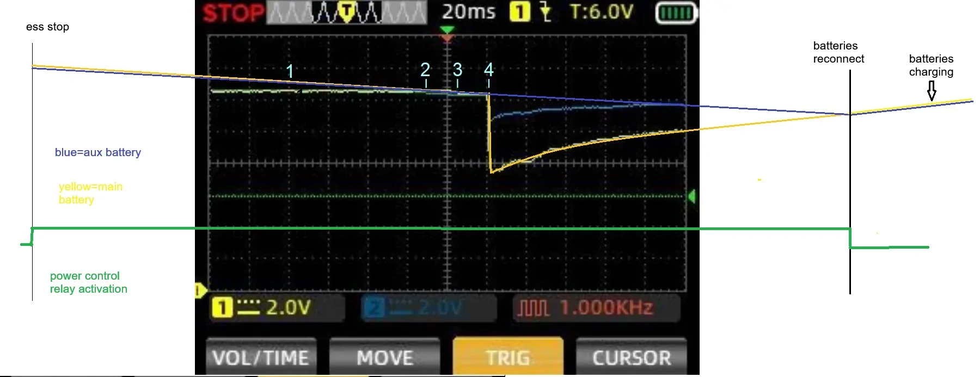980x377 pixels.
Task: Click the 1.000KHz square wave generator box
Action: 596,308
